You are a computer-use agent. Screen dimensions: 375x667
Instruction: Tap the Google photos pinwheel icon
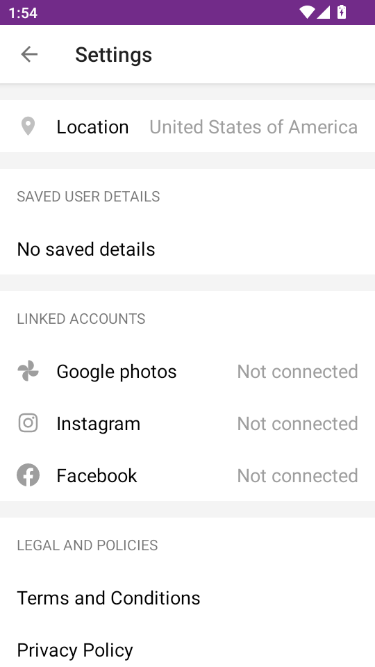pyautogui.click(x=28, y=371)
